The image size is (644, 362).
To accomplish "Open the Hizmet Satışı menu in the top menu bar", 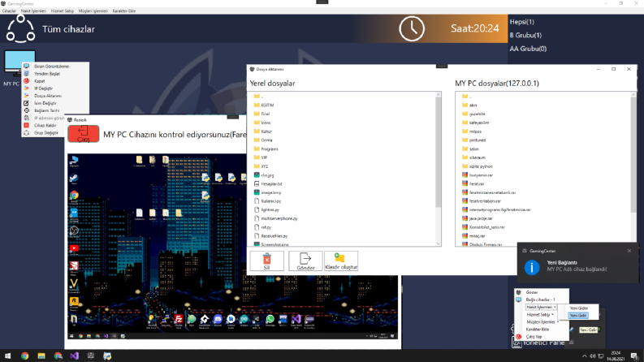I will click(x=62, y=11).
